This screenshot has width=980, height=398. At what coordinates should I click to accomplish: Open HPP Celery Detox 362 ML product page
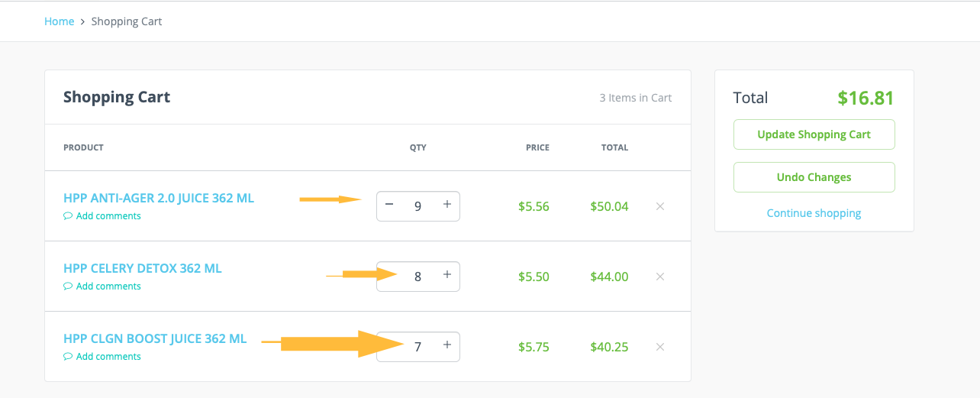tap(143, 269)
